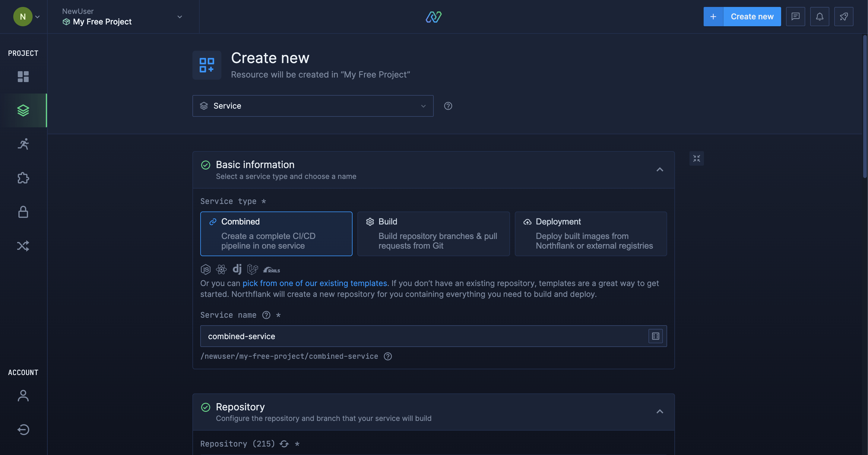Open the chat feedback icon in header
Image resolution: width=868 pixels, height=455 pixels.
pos(795,17)
